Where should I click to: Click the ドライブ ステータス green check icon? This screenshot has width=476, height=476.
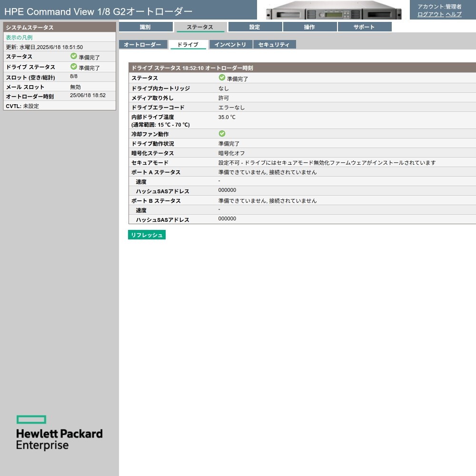pyautogui.click(x=73, y=66)
